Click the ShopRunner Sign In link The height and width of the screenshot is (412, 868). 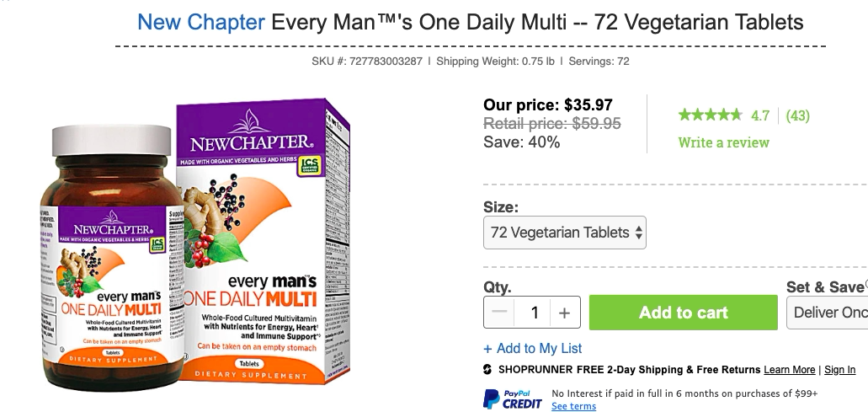coord(839,370)
